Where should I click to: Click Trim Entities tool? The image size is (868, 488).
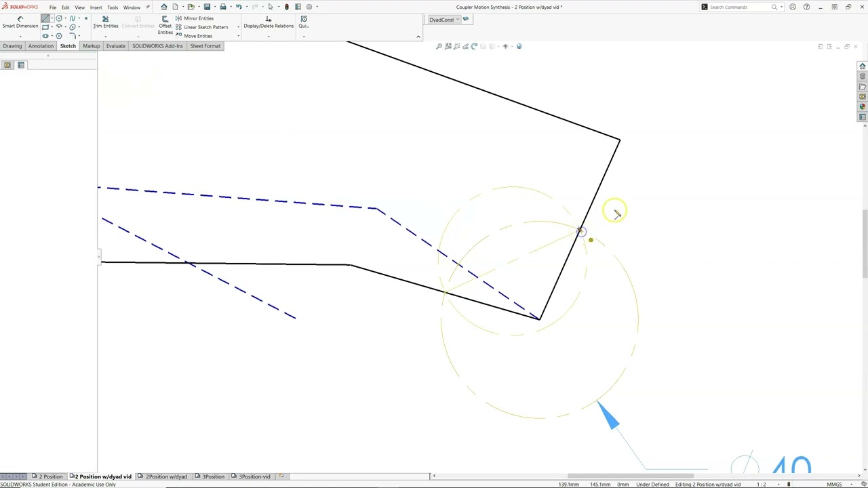pyautogui.click(x=106, y=22)
